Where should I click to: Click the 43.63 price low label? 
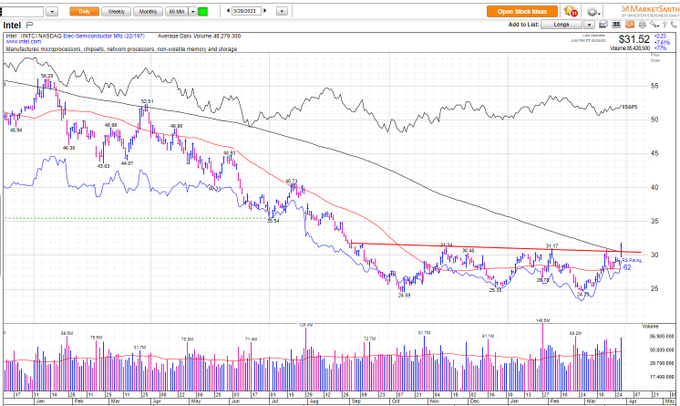point(103,166)
